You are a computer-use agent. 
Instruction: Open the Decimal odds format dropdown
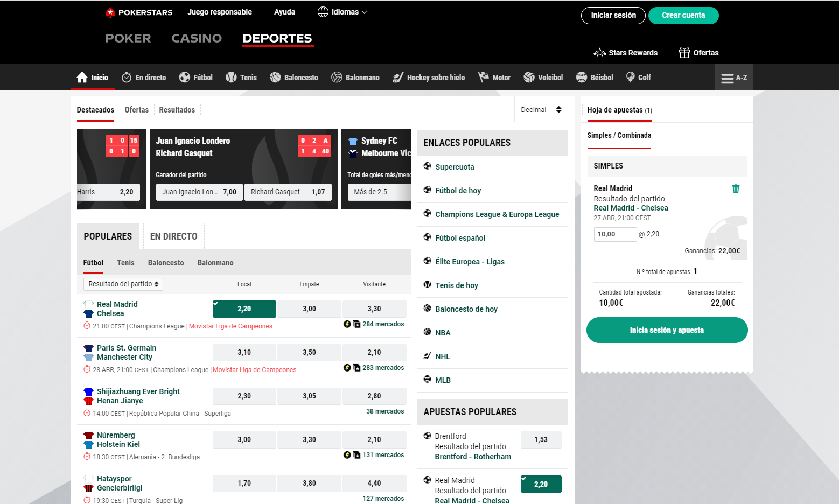click(x=541, y=110)
